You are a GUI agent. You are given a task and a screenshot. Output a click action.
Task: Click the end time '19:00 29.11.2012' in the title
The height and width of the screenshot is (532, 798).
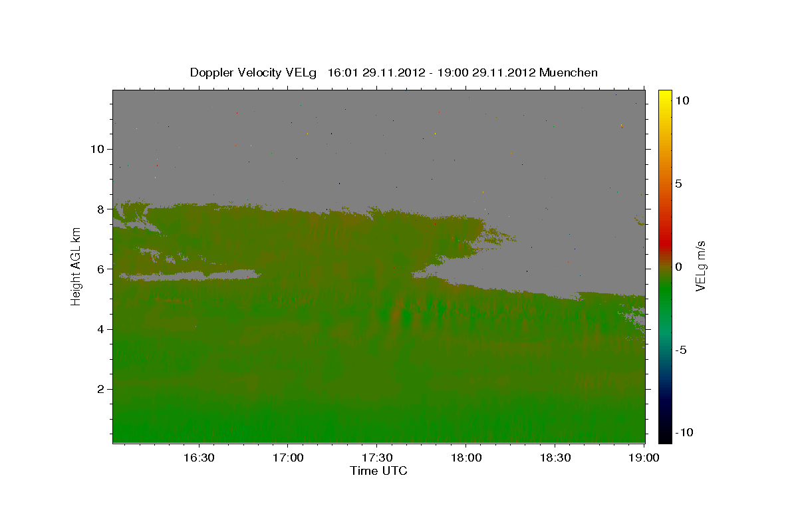click(x=487, y=72)
